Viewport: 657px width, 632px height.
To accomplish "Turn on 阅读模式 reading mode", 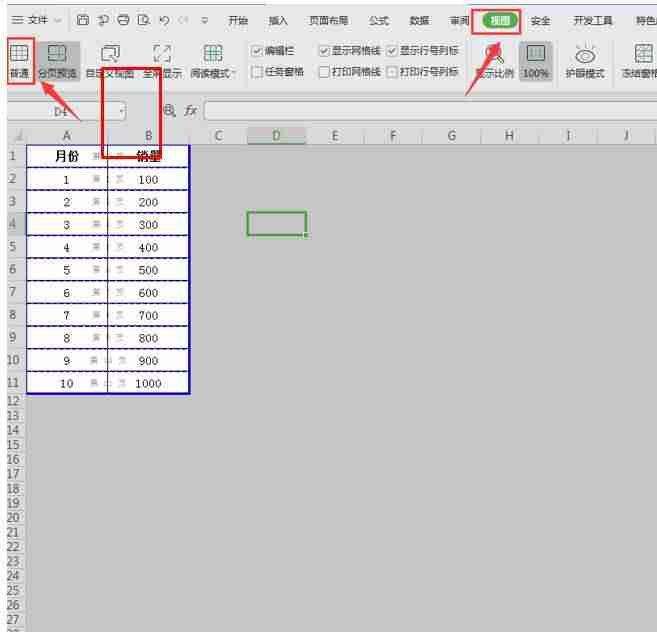I will click(x=213, y=61).
